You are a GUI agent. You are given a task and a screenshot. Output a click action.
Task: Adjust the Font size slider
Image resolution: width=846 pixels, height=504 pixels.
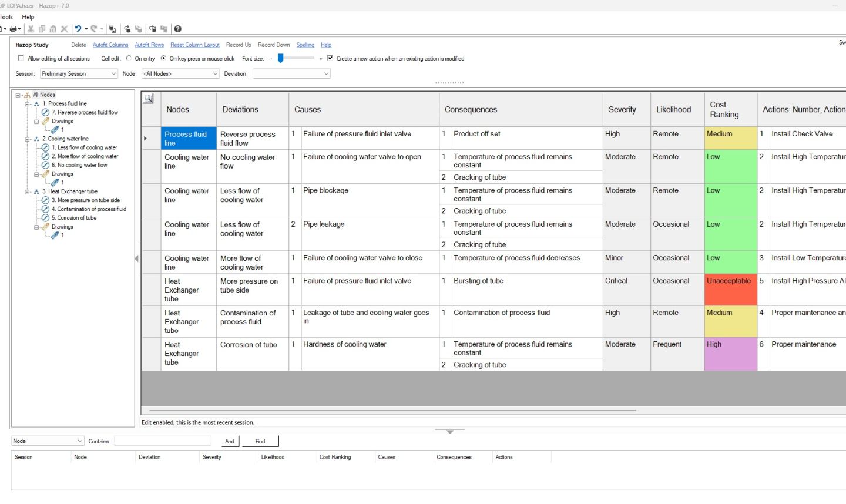[280, 58]
